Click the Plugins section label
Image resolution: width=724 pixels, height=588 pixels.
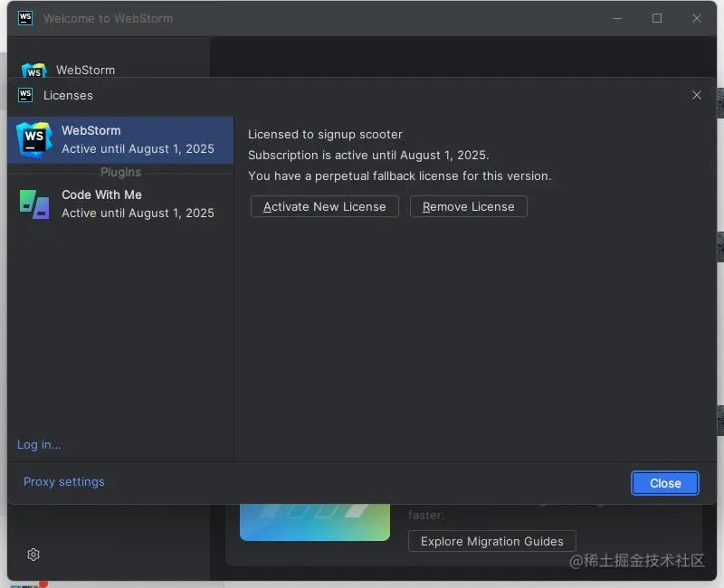click(120, 172)
